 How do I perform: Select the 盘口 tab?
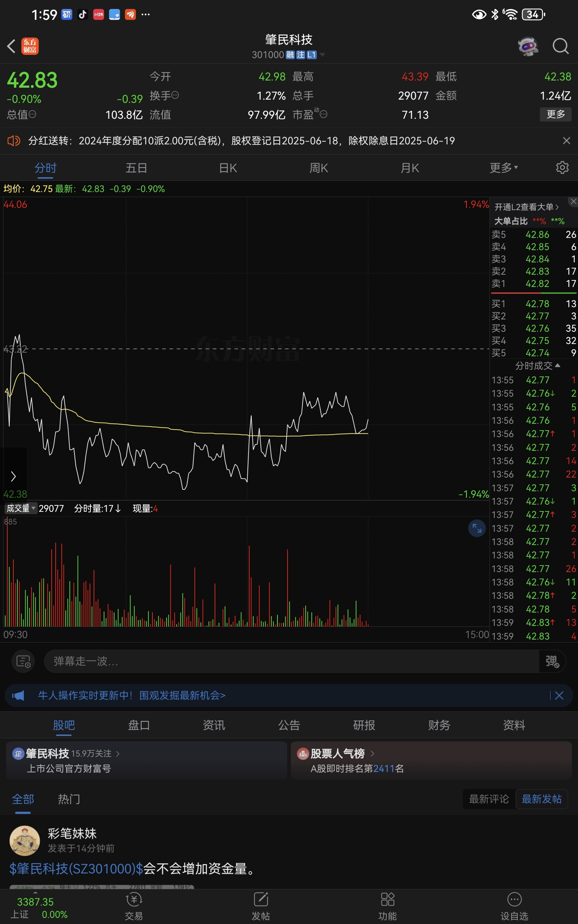point(139,725)
